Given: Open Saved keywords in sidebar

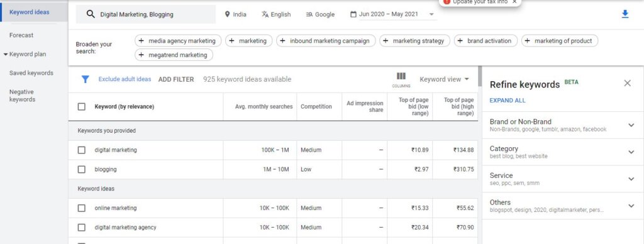Looking at the screenshot, I should 31,73.
